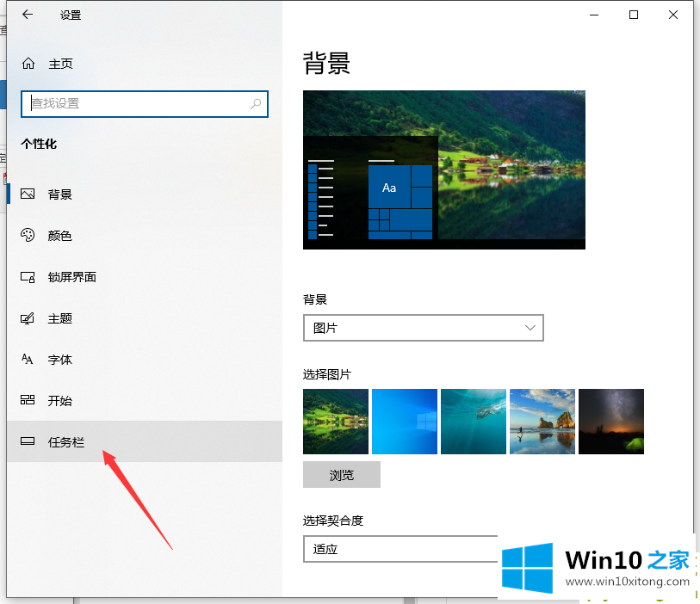Screen dimensions: 700x604
Task: Select the beach rock runner wallpaper
Action: tap(542, 422)
